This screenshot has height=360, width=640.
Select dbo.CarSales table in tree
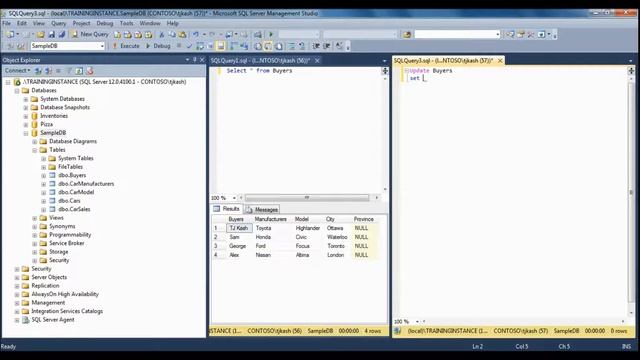click(x=74, y=209)
